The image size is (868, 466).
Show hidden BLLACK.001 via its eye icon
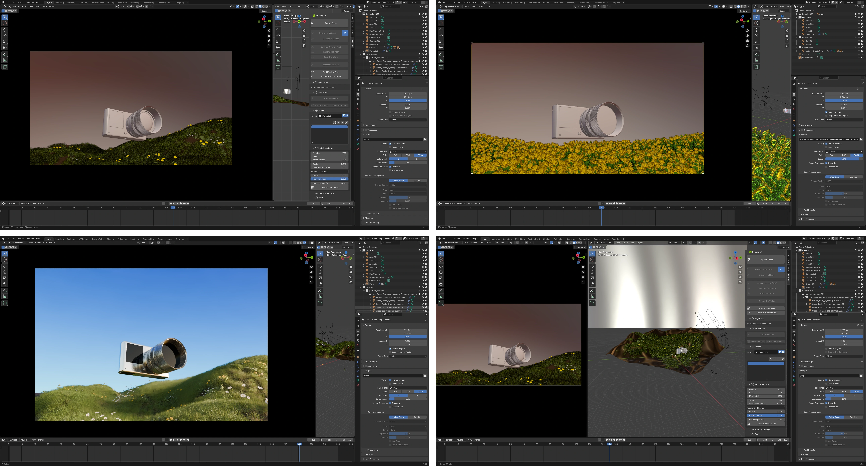pyautogui.click(x=859, y=54)
